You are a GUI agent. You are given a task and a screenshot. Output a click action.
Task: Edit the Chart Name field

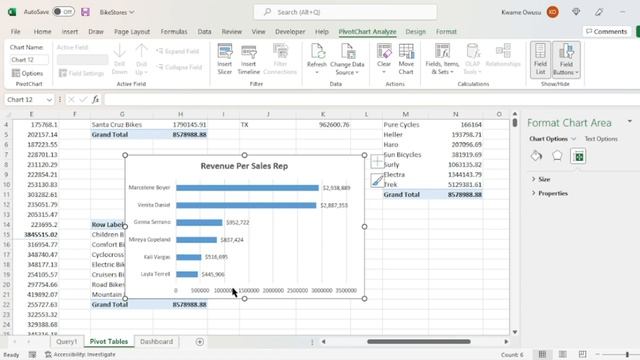pos(29,60)
